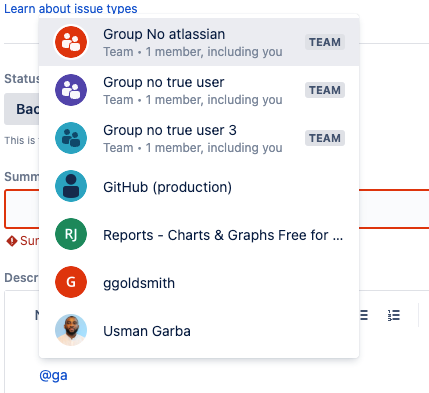Screen dimensions: 429x393
Task: Click the red Group No atlassian team avatar
Action: (x=71, y=42)
